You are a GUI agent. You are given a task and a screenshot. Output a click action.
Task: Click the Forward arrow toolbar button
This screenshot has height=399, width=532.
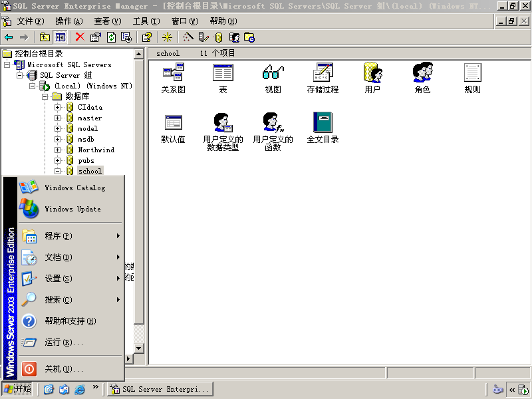[24, 37]
